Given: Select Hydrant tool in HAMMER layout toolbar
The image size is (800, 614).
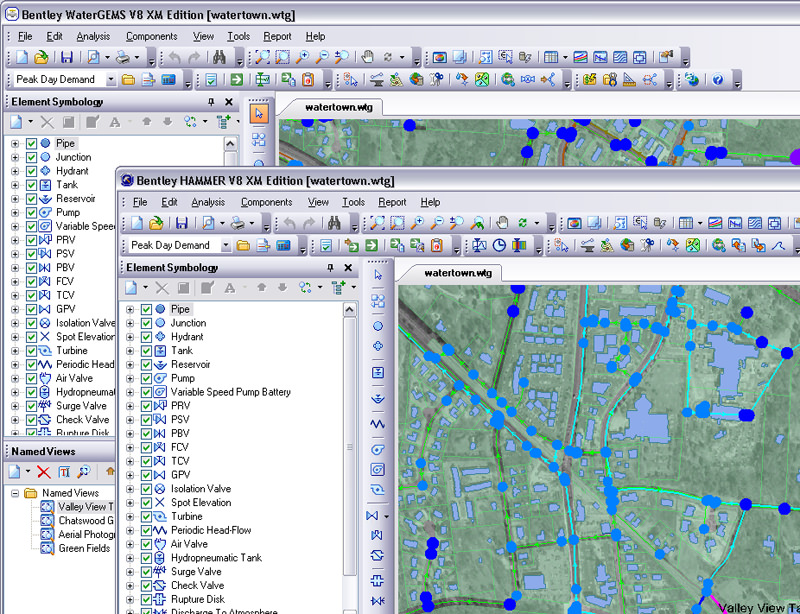Looking at the screenshot, I should (x=378, y=347).
